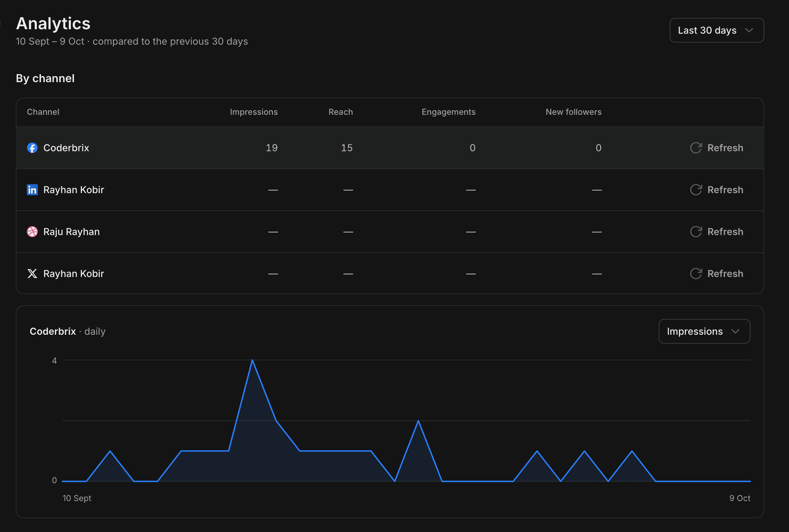The image size is (789, 532).
Task: Click the Reach column header
Action: pyautogui.click(x=341, y=112)
